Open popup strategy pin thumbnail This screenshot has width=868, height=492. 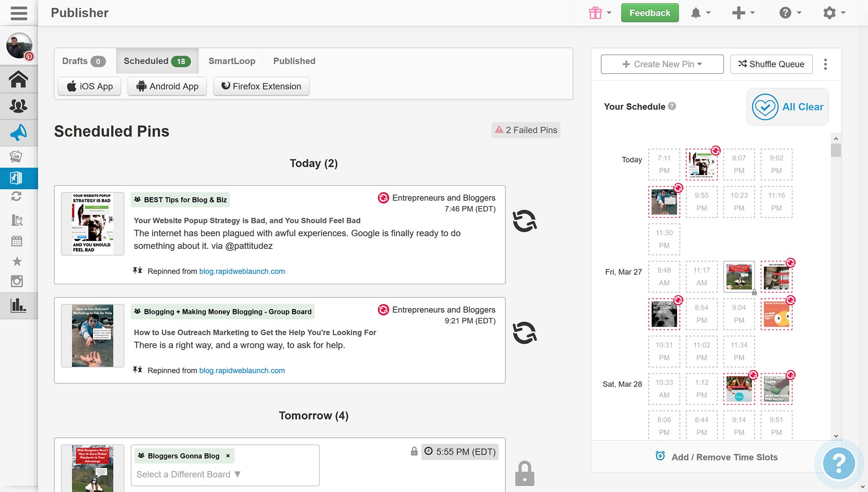[93, 224]
